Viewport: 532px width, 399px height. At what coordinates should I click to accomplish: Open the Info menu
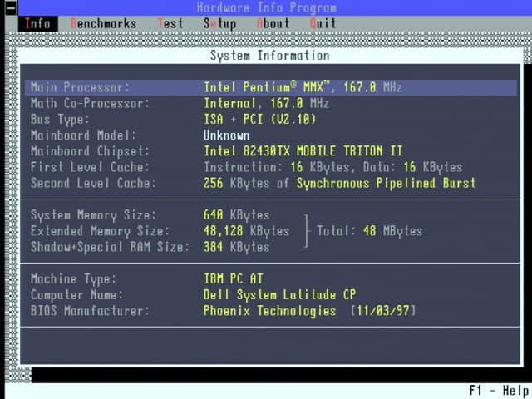point(37,24)
